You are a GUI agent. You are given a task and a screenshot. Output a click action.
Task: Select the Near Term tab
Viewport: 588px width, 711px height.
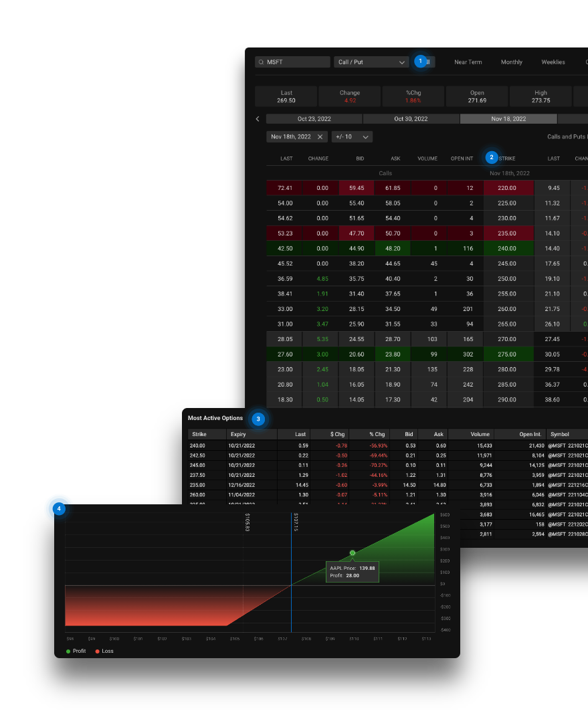(468, 62)
